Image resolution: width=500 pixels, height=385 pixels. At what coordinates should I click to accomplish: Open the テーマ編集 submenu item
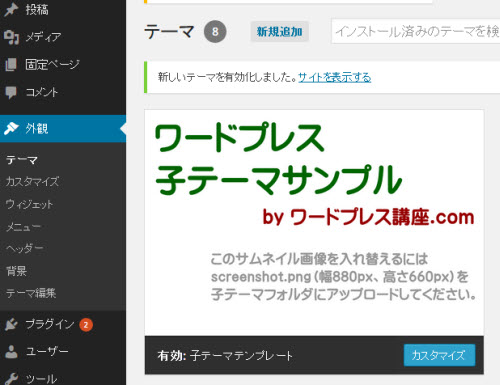coord(31,293)
